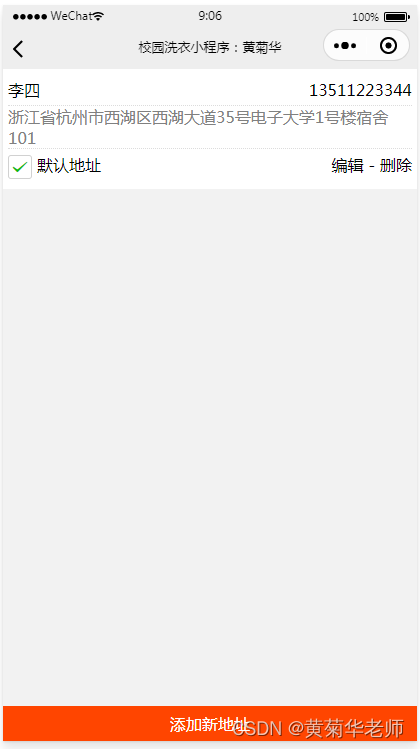Tap the WeChat carrier label
Screen dimensions: 420x749
(x=71, y=16)
